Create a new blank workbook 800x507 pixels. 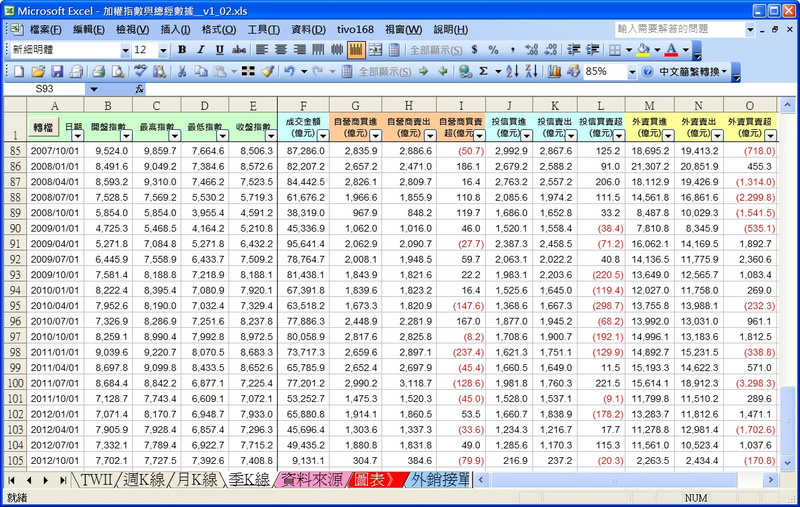[19, 71]
